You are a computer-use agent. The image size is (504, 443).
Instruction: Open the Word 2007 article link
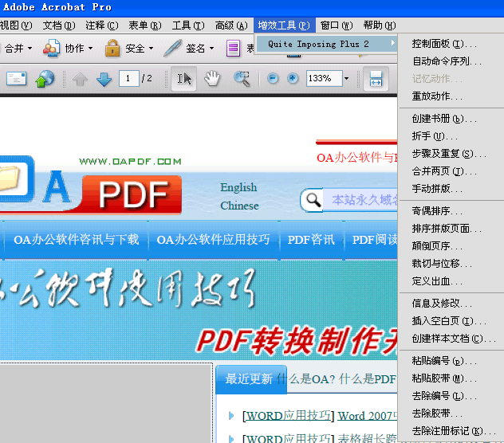pyautogui.click(x=367, y=416)
